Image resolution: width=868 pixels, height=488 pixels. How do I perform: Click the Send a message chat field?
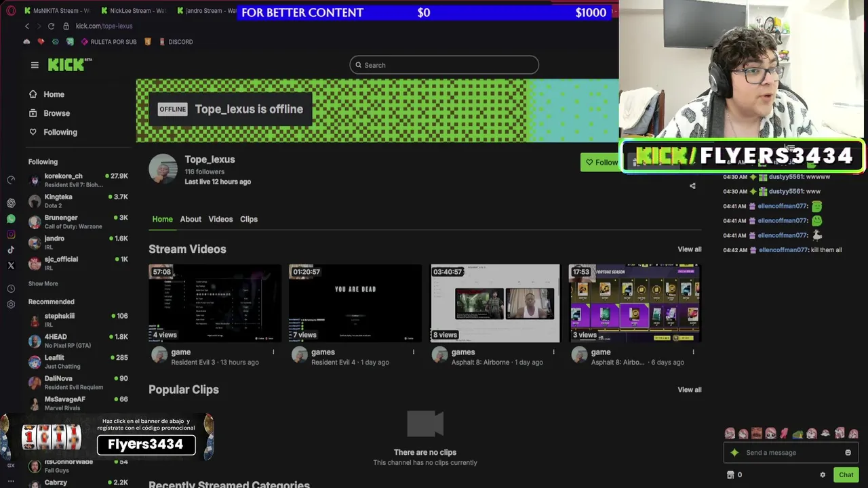792,453
